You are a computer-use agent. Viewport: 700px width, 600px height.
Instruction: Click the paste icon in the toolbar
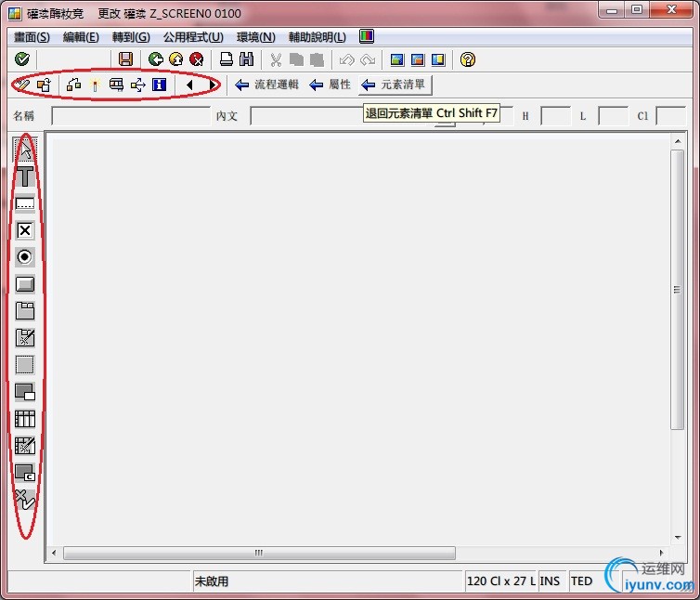317,59
